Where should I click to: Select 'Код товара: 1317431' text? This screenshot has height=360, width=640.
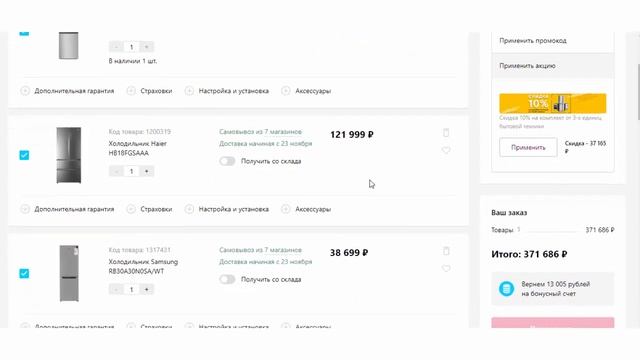click(x=140, y=250)
